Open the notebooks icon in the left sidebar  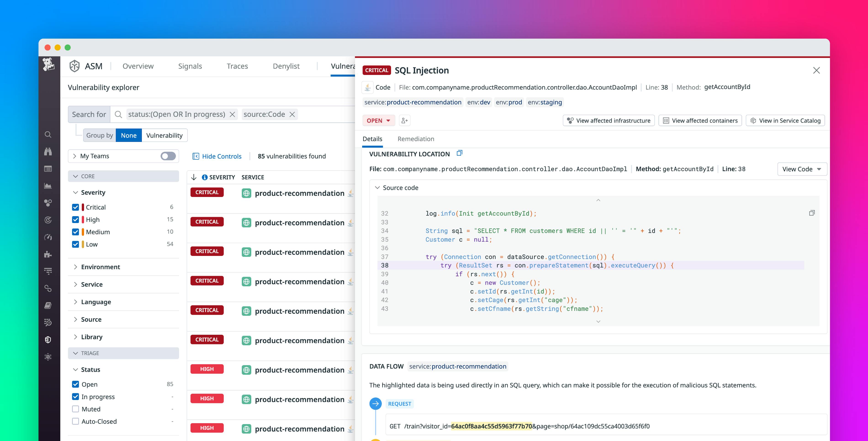point(48,306)
